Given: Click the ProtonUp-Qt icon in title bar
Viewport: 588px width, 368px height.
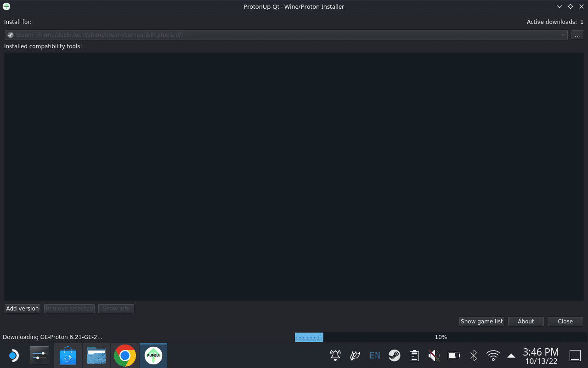Looking at the screenshot, I should (6, 6).
